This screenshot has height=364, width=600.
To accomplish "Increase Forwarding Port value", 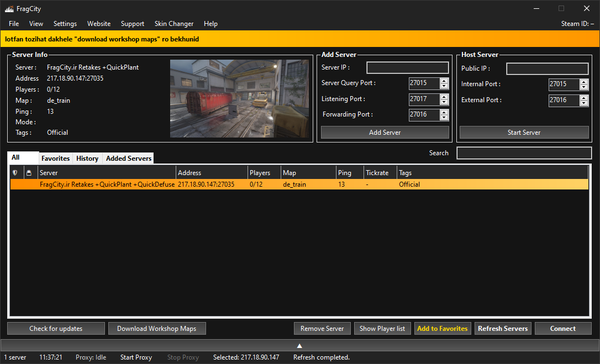I will pyautogui.click(x=444, y=112).
